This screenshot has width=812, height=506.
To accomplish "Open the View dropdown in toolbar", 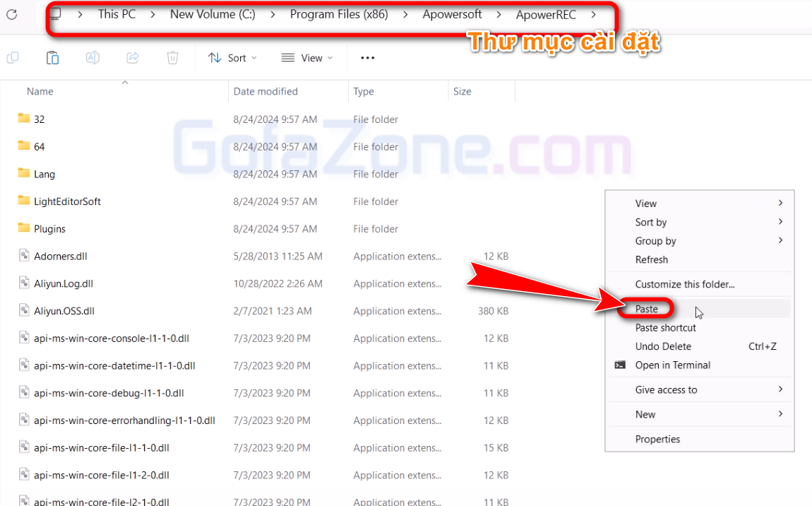I will [x=307, y=58].
